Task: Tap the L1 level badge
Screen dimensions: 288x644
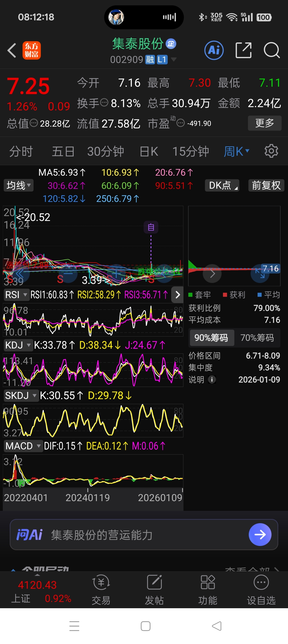Action: (x=162, y=60)
